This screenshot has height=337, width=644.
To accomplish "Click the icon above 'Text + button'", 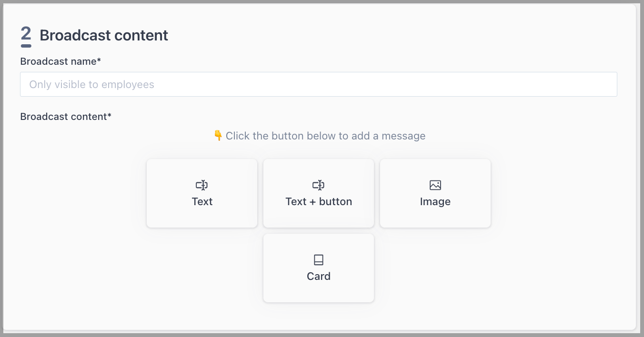I will point(319,185).
